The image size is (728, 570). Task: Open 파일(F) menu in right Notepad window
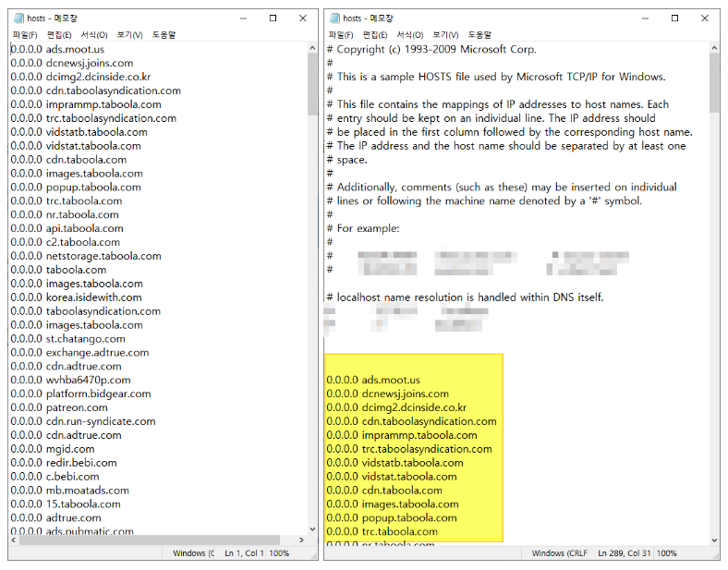click(340, 35)
